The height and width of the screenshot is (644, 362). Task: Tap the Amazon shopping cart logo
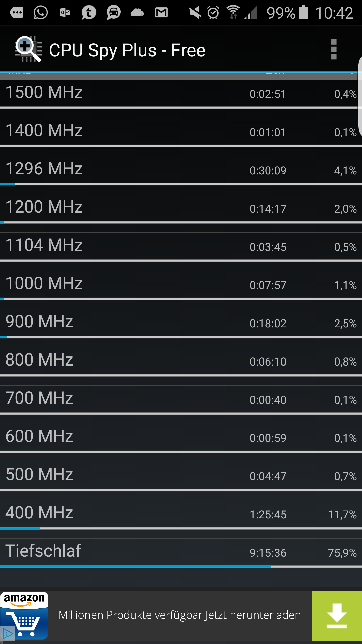point(24,615)
